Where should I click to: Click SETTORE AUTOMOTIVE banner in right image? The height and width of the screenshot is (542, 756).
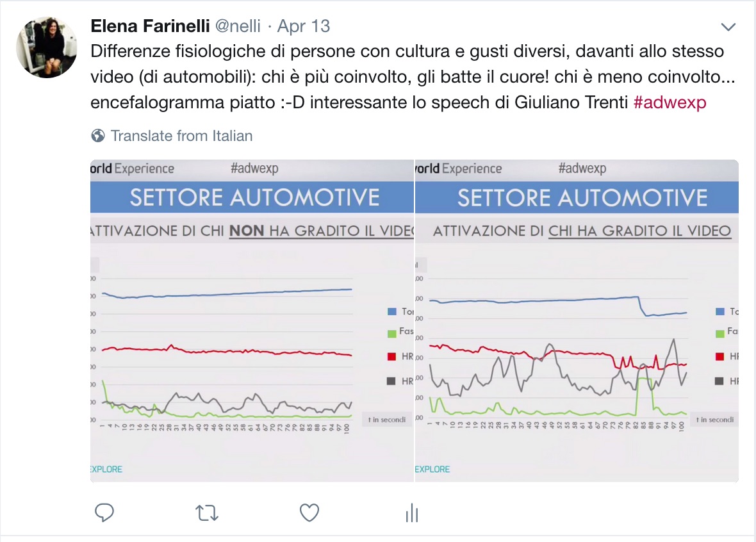[577, 197]
